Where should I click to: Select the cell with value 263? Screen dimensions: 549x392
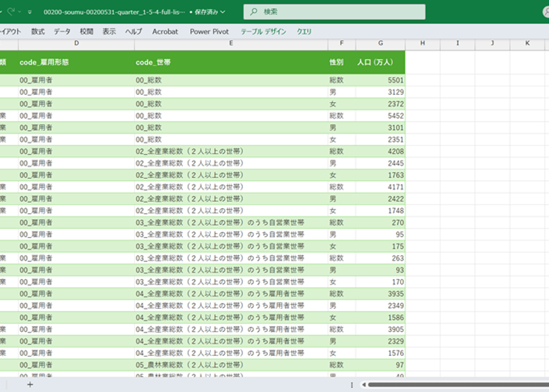pos(381,258)
